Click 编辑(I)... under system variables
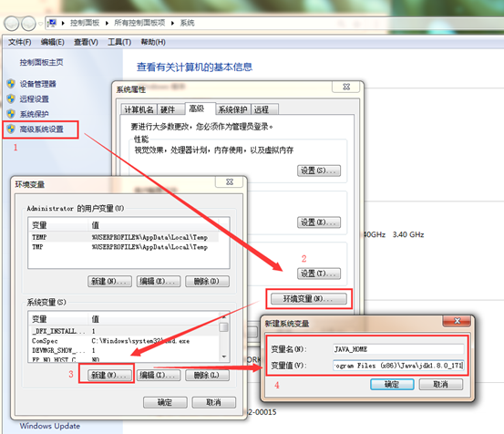Screen dimensions: 504x434 [x=159, y=375]
